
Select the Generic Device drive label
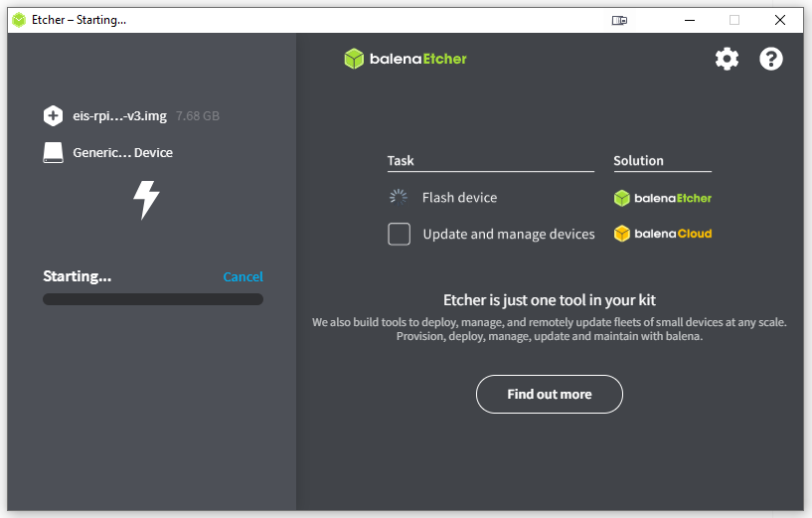(122, 153)
